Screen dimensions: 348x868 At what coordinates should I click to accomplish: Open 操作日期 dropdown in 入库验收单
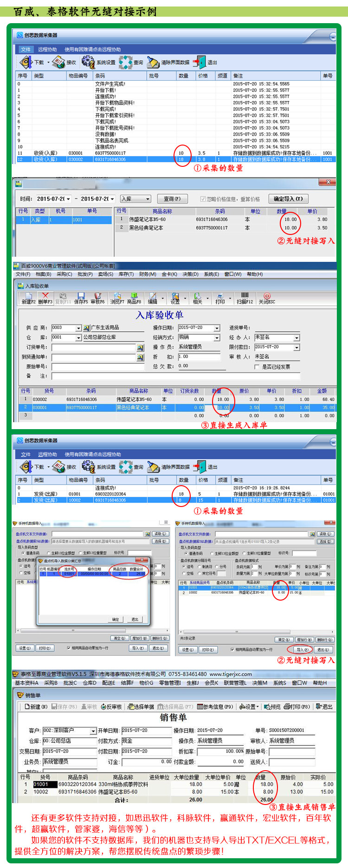pos(217,328)
